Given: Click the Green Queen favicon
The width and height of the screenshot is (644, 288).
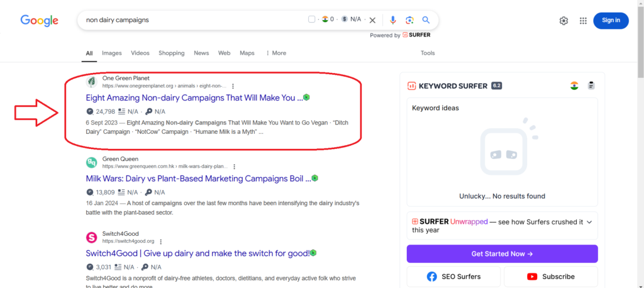Looking at the screenshot, I should tap(92, 162).
